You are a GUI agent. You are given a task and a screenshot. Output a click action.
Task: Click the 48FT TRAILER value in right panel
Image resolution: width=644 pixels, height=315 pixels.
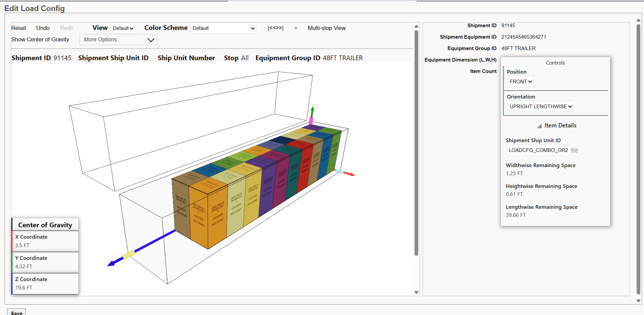518,48
